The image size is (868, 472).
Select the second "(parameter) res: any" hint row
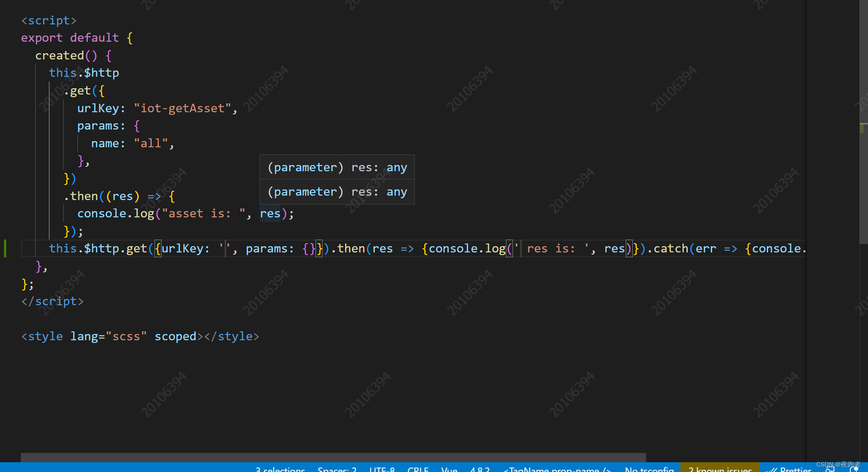pos(337,192)
